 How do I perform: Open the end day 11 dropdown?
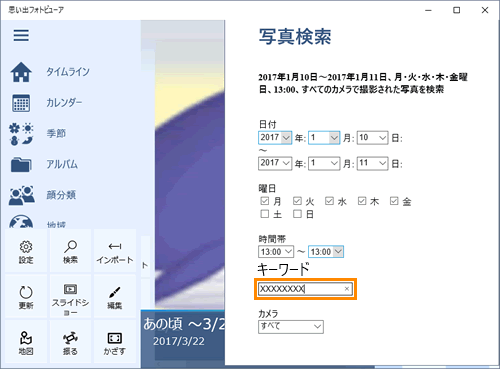(x=372, y=163)
